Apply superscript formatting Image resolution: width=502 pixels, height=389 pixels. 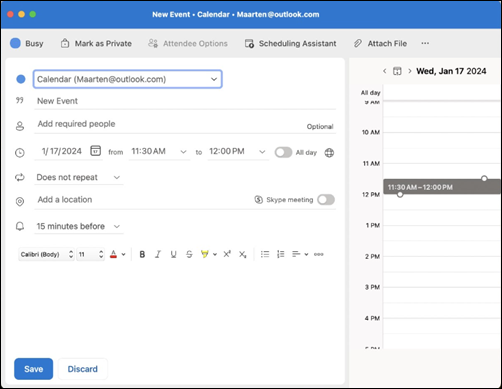coord(227,254)
